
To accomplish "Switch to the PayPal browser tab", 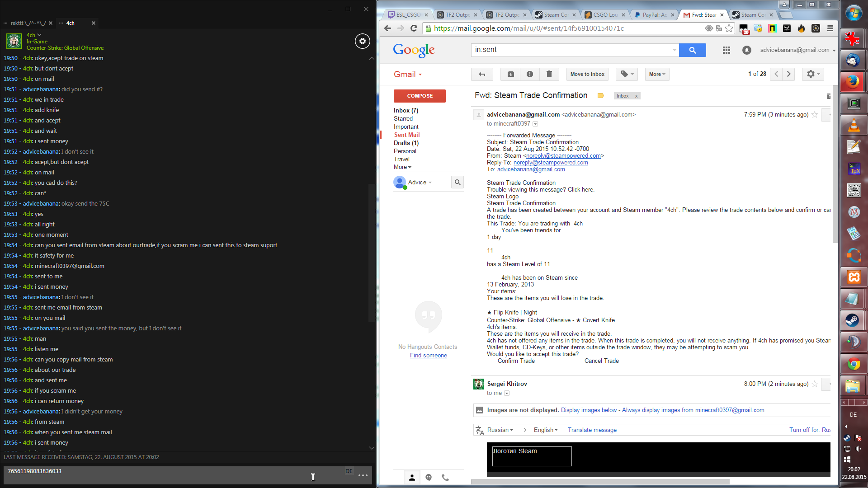I will click(650, 15).
